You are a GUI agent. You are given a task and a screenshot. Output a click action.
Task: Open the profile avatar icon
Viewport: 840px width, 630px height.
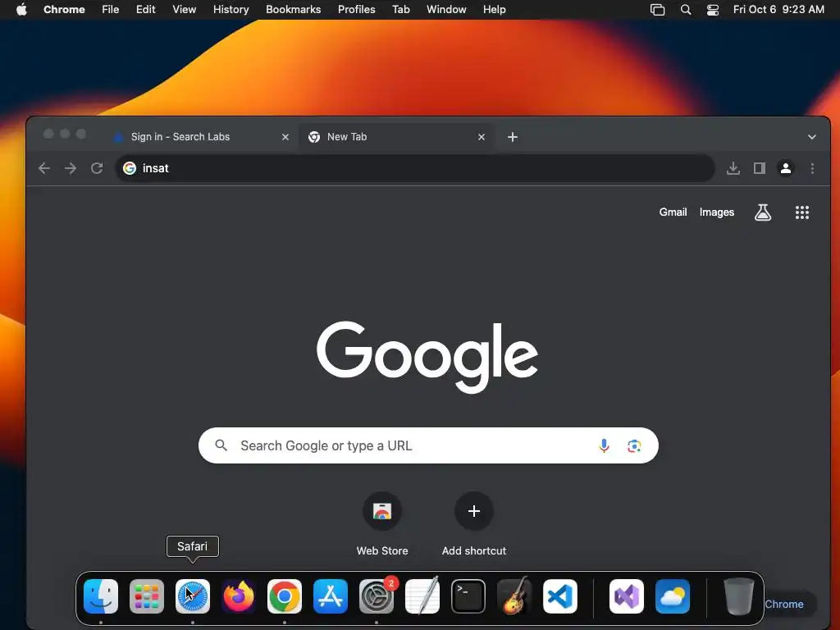point(785,168)
